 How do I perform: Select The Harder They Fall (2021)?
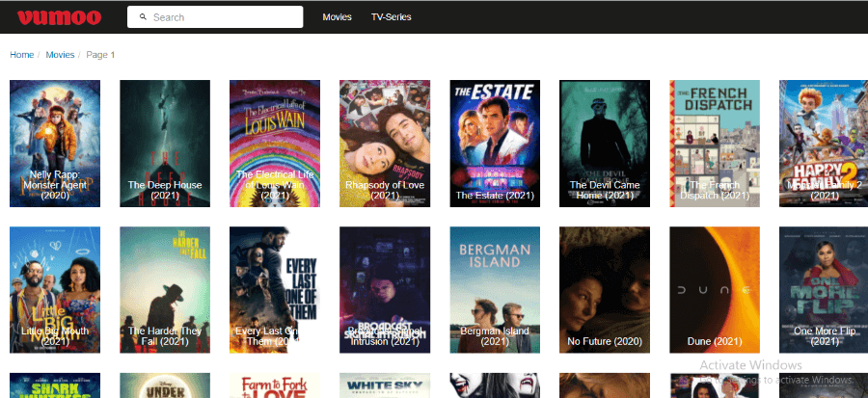[x=165, y=290]
